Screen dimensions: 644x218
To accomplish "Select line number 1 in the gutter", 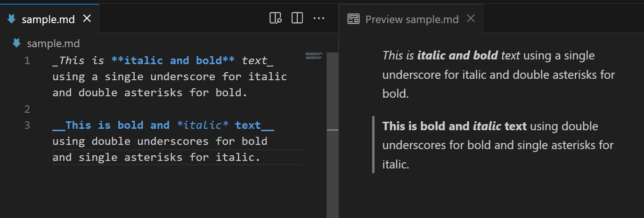I will pyautogui.click(x=27, y=60).
